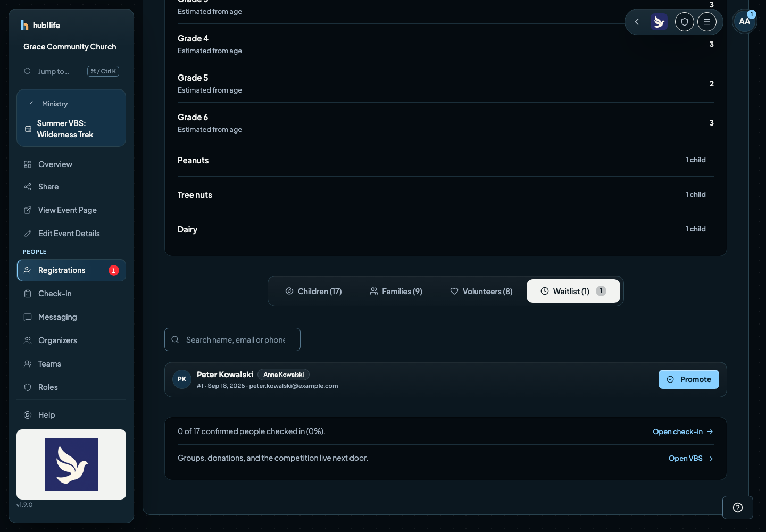Click the Share icon in sidebar
766x532 pixels.
click(28, 187)
